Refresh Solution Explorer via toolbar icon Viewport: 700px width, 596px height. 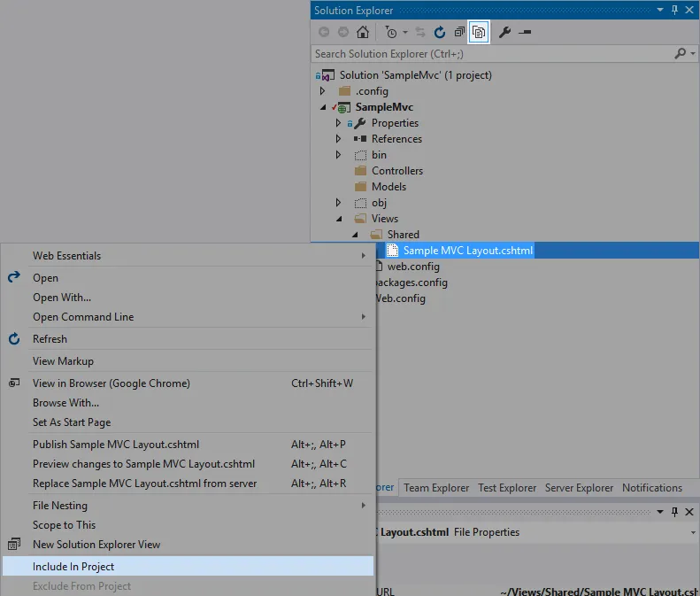[440, 32]
